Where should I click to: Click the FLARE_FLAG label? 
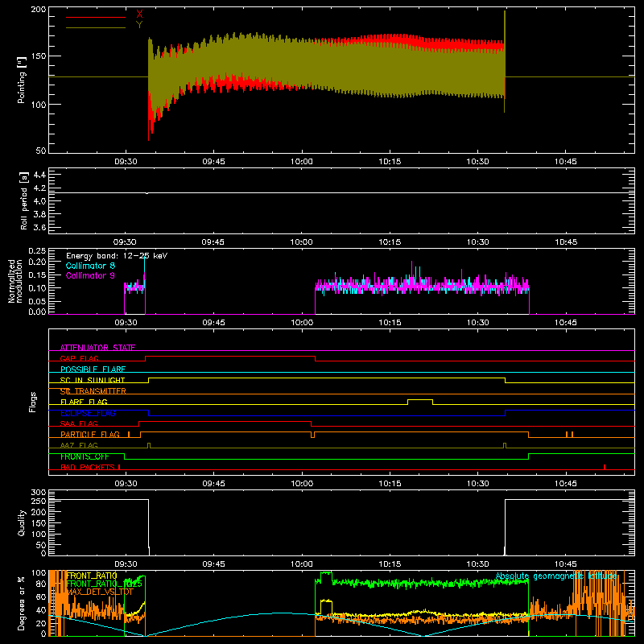(x=84, y=402)
